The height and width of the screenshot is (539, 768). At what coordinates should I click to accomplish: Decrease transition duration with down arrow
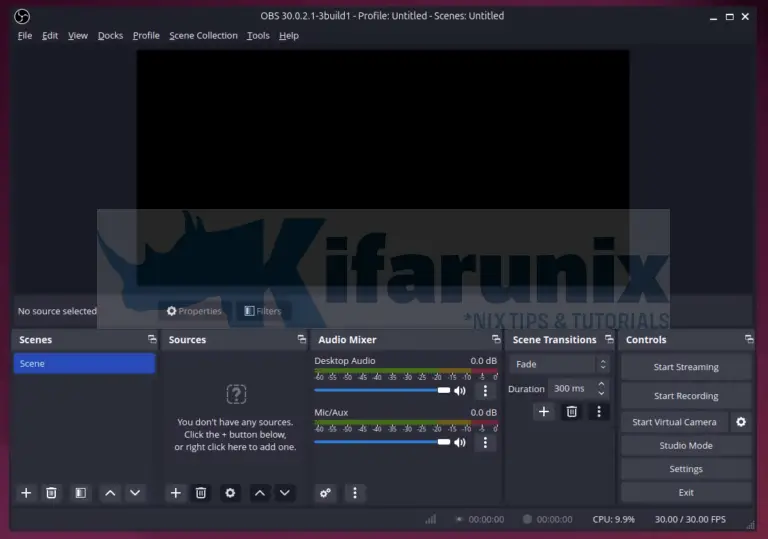pyautogui.click(x=601, y=393)
